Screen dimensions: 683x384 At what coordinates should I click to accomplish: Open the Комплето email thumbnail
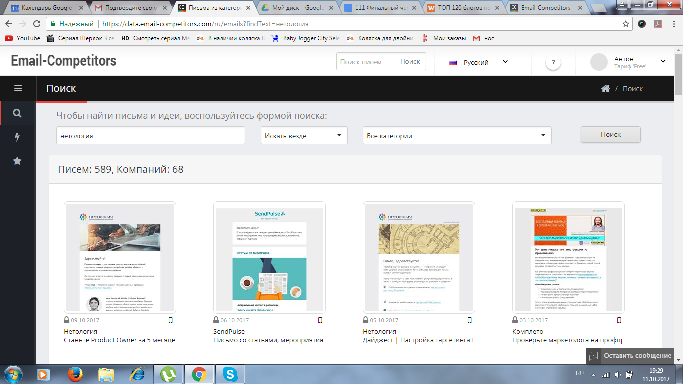point(568,257)
